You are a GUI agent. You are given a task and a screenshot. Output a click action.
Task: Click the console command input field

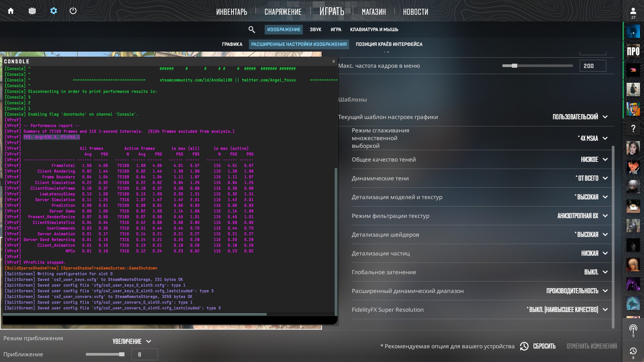[x=168, y=320]
